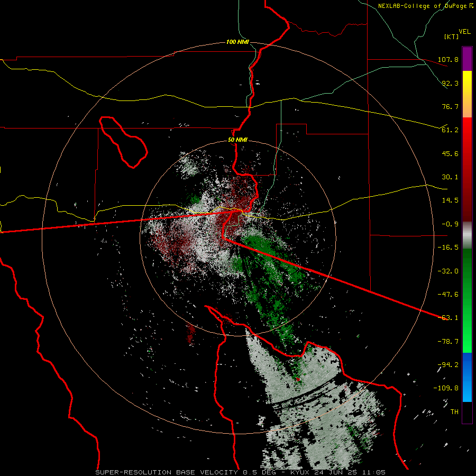Select the 76.7 velocity value
The image size is (476, 476).
click(x=450, y=106)
